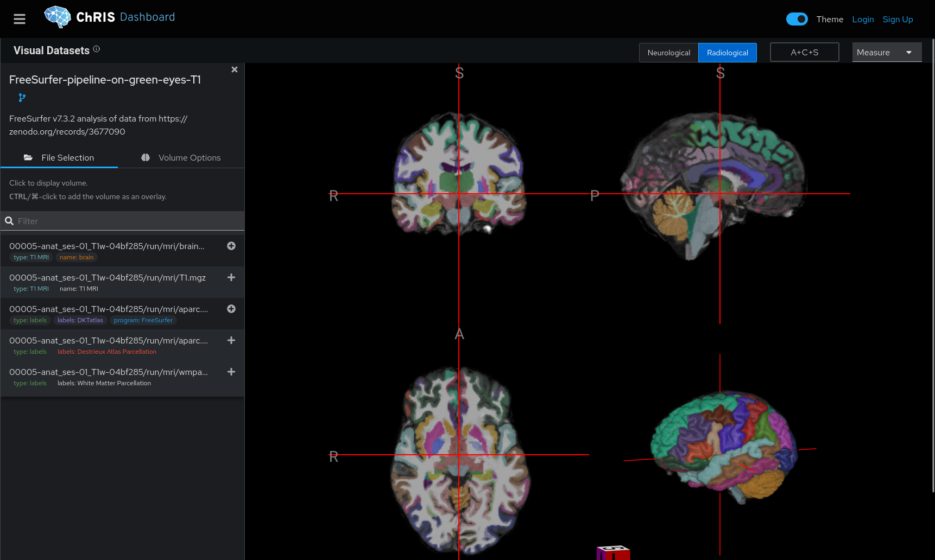Click the 'labels: DKTatlas' tag
Viewport: 935px width, 560px height.
[80, 320]
